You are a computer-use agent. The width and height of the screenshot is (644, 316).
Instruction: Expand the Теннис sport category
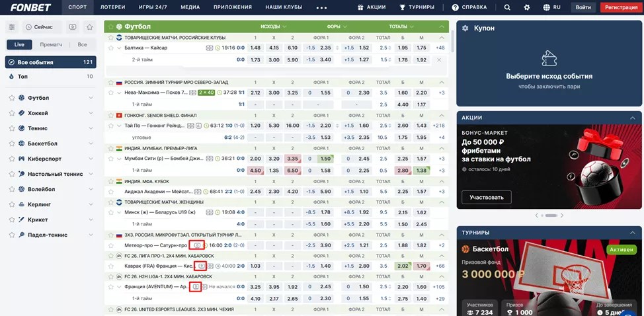tap(91, 128)
